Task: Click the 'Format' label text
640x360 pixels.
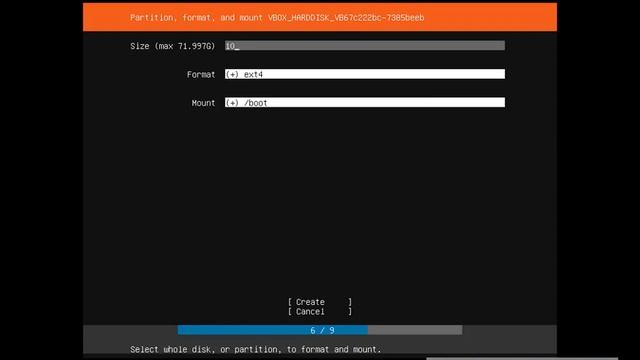Action: (x=201, y=74)
